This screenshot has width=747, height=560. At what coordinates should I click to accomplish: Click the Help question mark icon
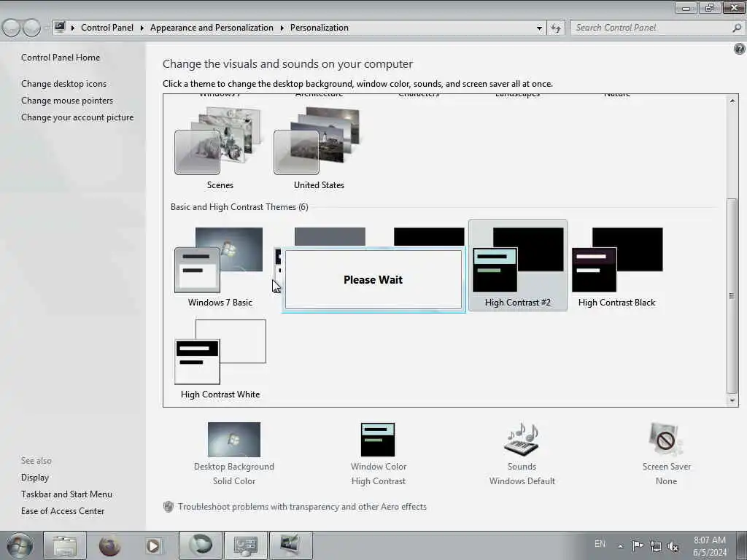coord(740,49)
